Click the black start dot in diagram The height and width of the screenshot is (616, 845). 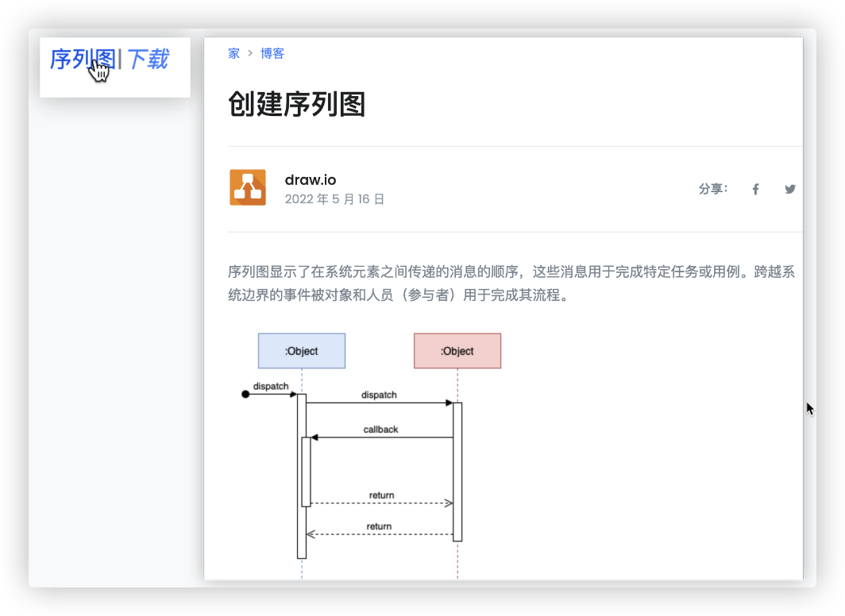pyautogui.click(x=245, y=394)
